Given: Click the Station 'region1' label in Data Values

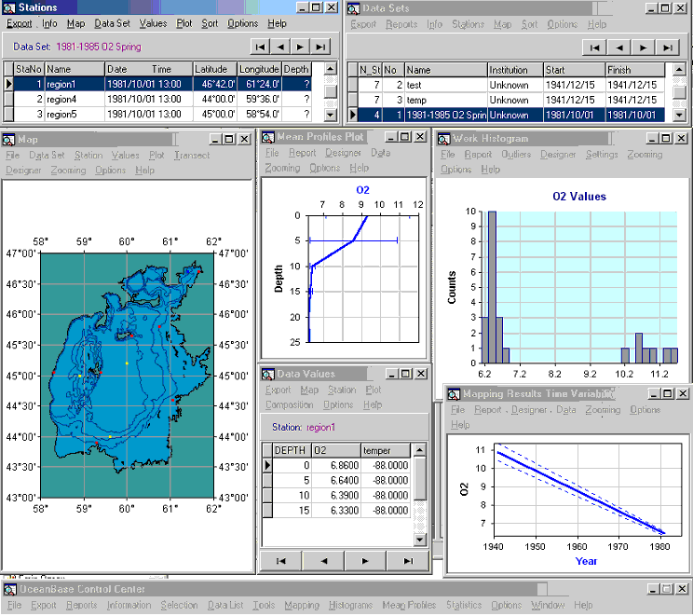Looking at the screenshot, I should pyautogui.click(x=320, y=428).
